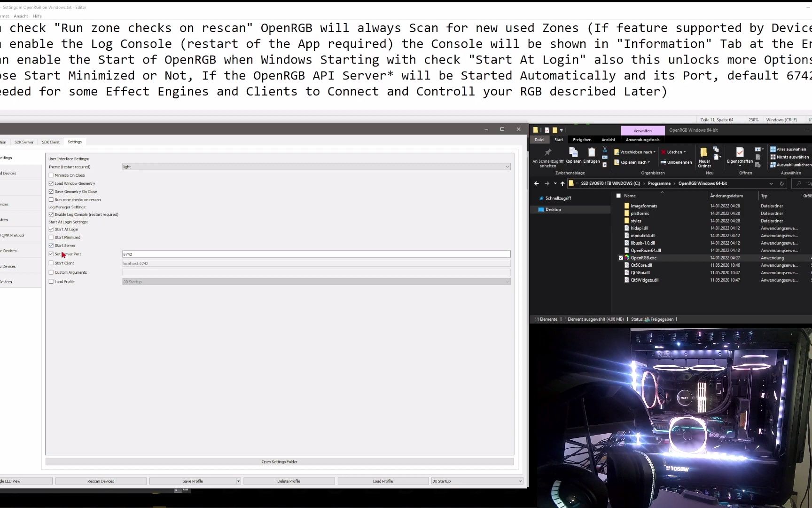The image size is (812, 508).
Task: Toggle Start At Login checkbox
Action: click(x=51, y=230)
